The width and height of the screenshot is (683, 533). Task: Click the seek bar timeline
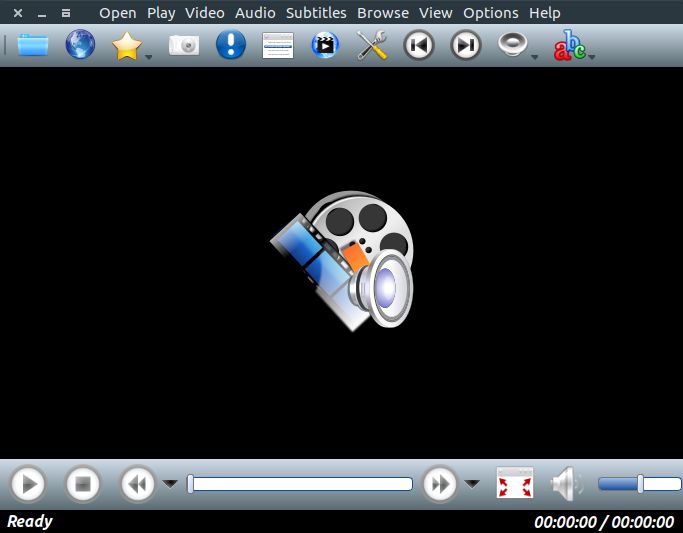[300, 484]
